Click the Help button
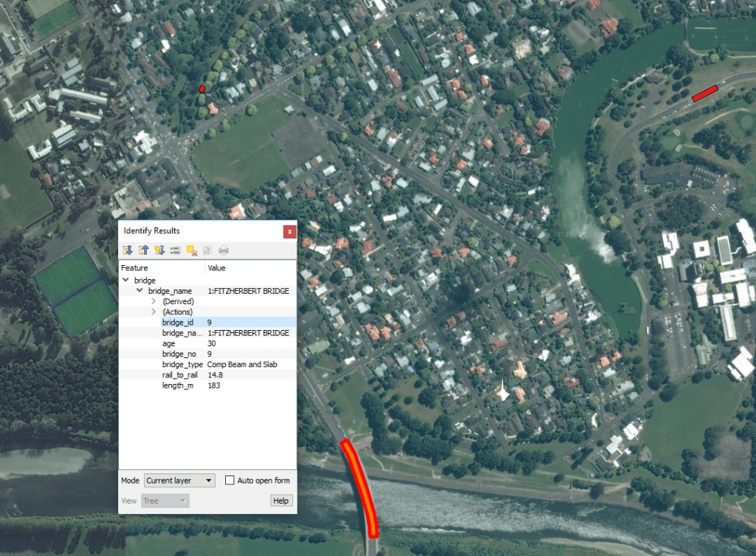Image resolution: width=756 pixels, height=556 pixels. tap(281, 500)
